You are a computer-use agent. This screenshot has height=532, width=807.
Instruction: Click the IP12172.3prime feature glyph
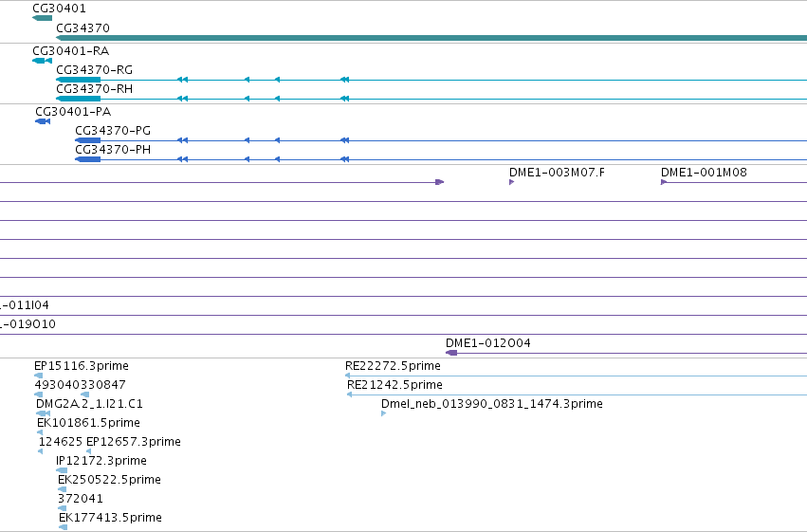(62, 470)
